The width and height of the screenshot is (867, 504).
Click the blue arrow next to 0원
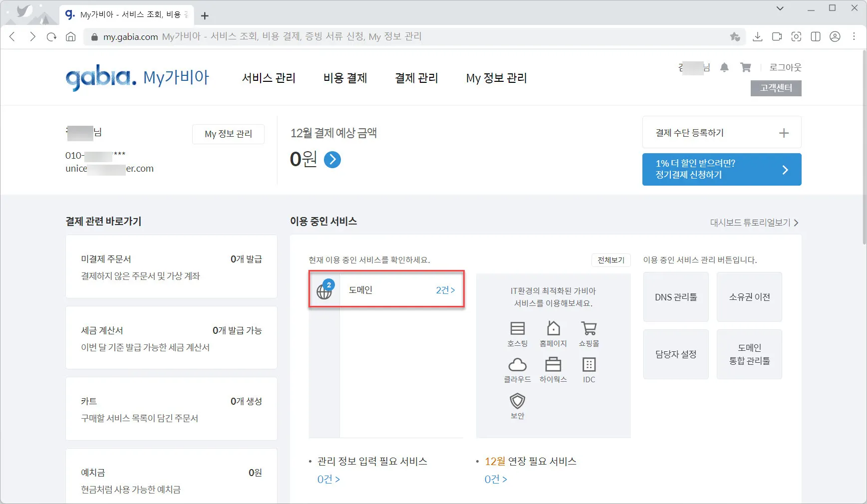(x=332, y=160)
